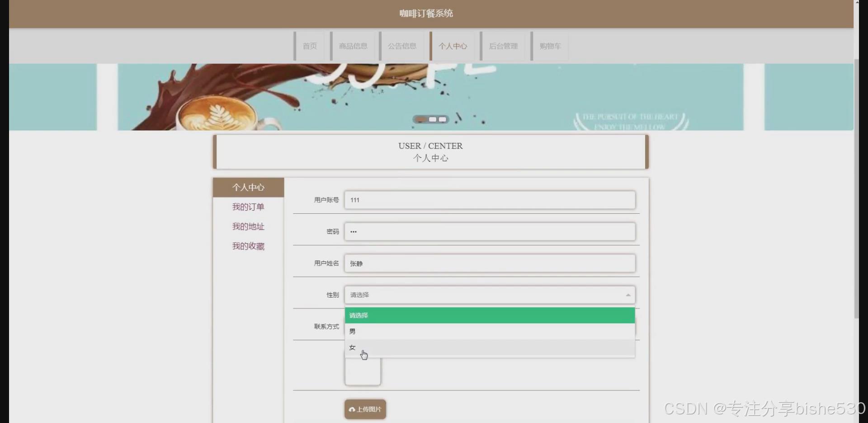This screenshot has height=423, width=868.
Task: Switch to the 首页 navigation tab
Action: coord(309,46)
